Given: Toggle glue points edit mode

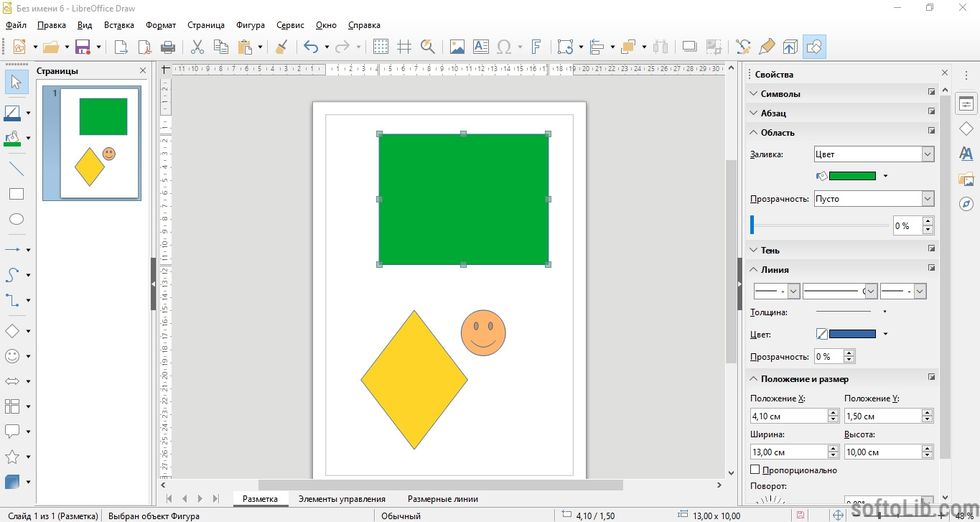Looking at the screenshot, I should click(x=767, y=47).
